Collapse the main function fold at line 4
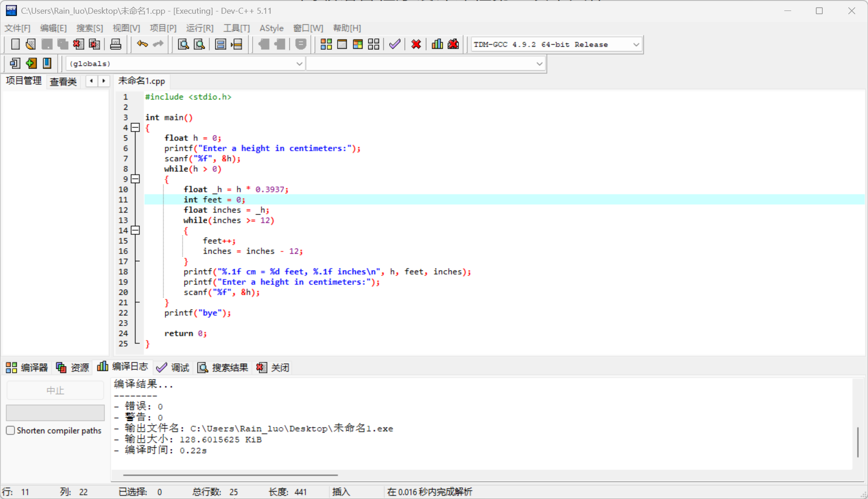 click(x=135, y=127)
